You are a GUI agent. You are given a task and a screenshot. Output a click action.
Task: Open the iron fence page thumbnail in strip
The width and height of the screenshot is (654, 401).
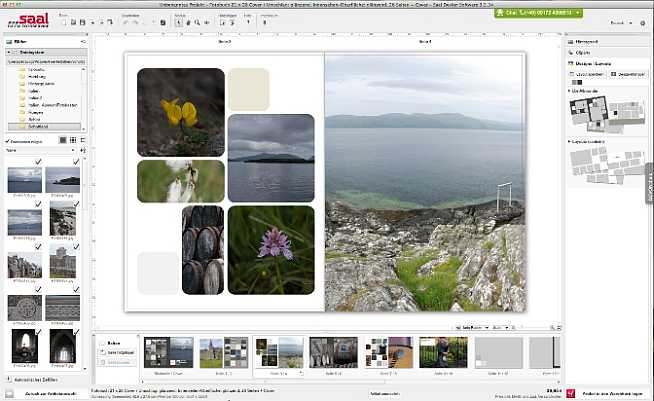pyautogui.click(x=443, y=353)
